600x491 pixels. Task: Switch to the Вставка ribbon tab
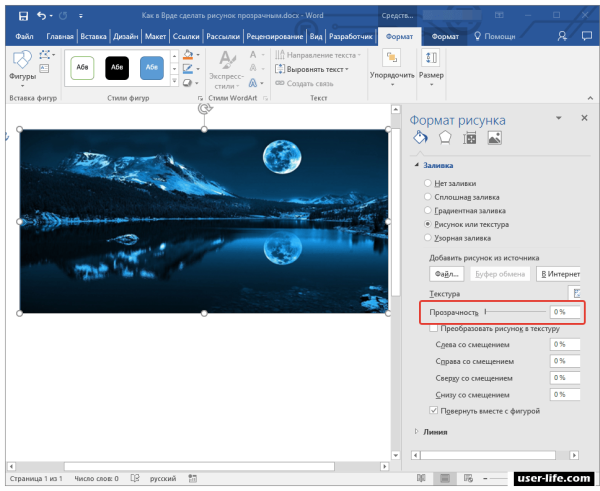coord(93,36)
